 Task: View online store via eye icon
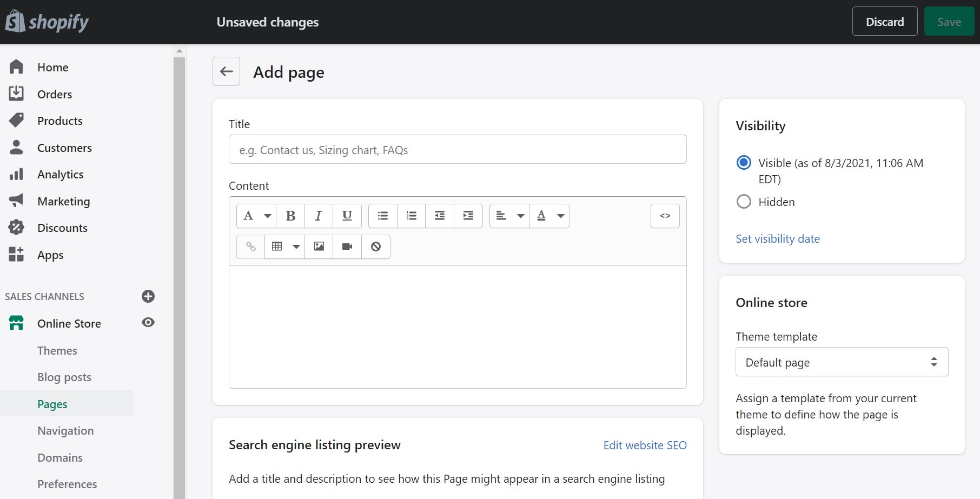pos(148,323)
